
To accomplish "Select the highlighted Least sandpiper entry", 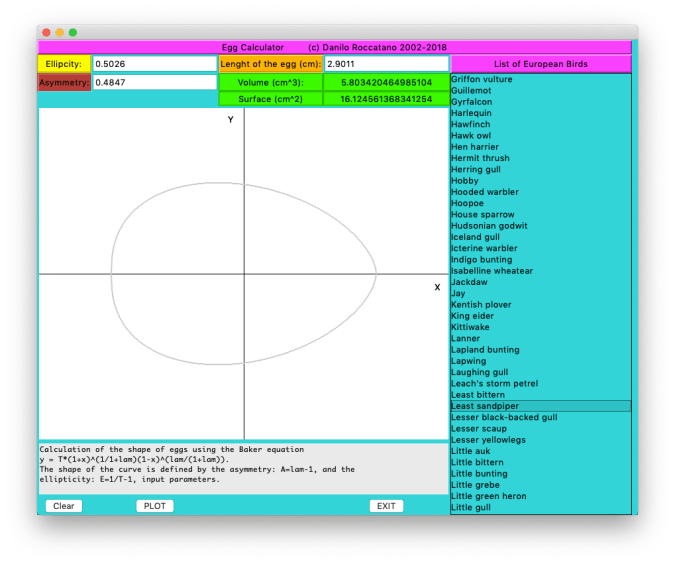I will (487, 406).
